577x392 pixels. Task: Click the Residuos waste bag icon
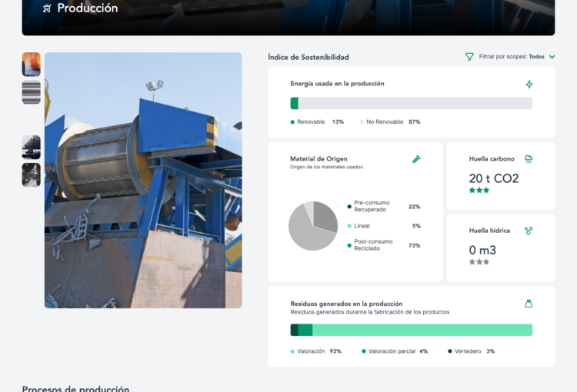coord(529,304)
